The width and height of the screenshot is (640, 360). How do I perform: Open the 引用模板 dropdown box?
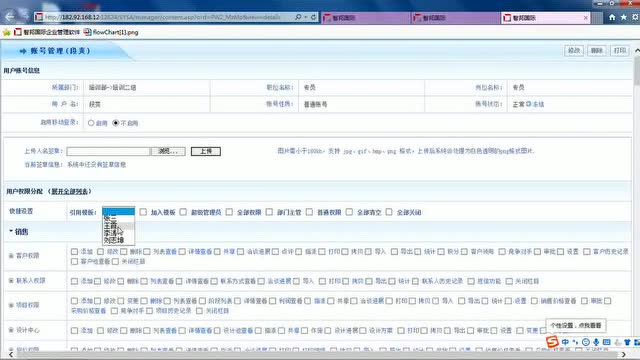click(x=118, y=211)
